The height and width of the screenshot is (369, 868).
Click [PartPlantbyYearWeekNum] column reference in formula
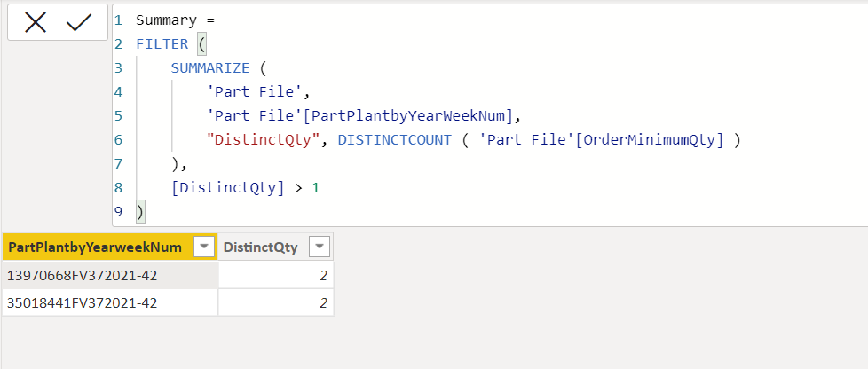411,116
